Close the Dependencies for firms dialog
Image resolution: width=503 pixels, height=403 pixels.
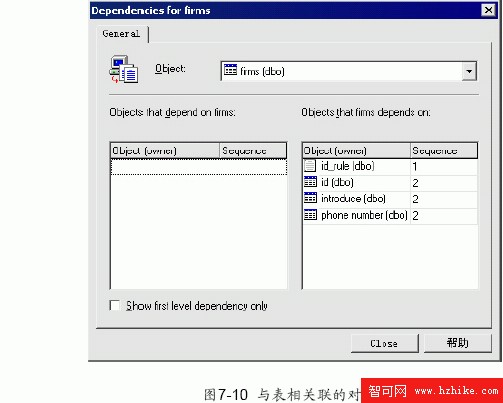pyautogui.click(x=488, y=10)
